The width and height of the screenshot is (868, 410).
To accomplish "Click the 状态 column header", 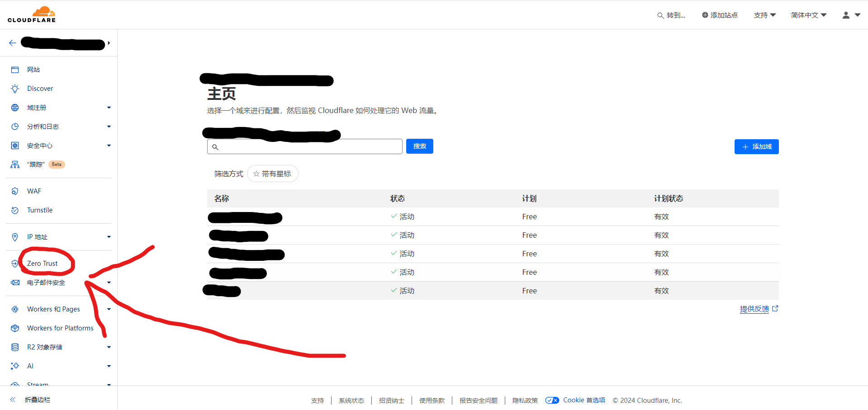I will click(398, 198).
